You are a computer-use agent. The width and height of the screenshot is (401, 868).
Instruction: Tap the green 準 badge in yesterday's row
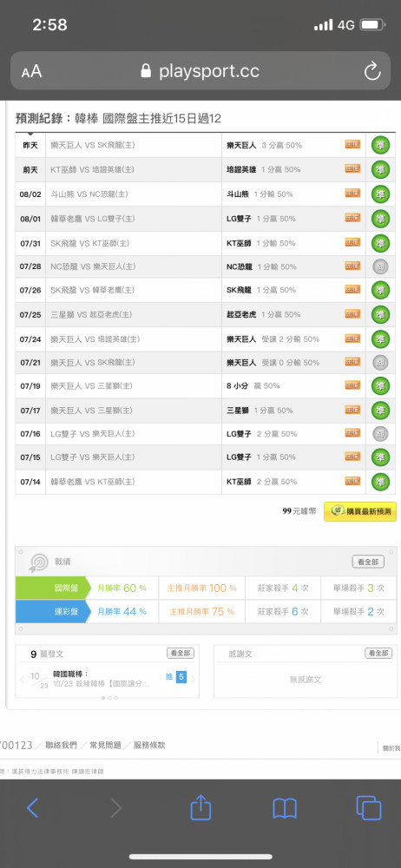point(380,145)
